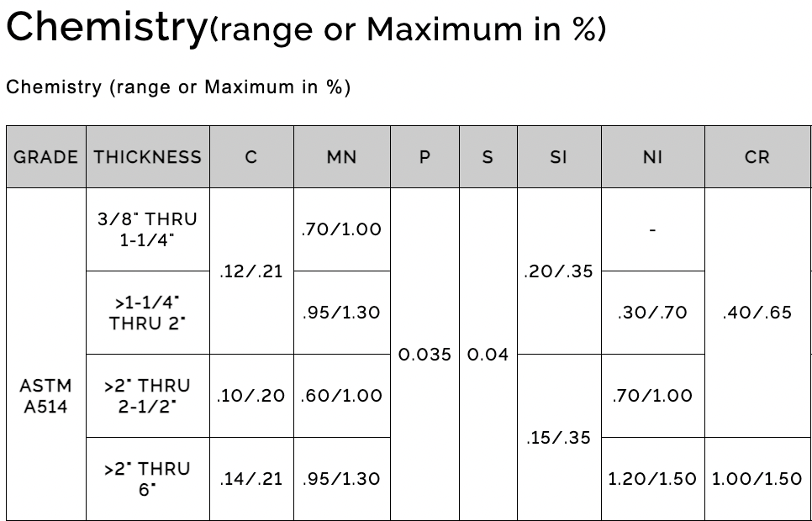Select the .20/.35 silicon value

pyautogui.click(x=558, y=271)
